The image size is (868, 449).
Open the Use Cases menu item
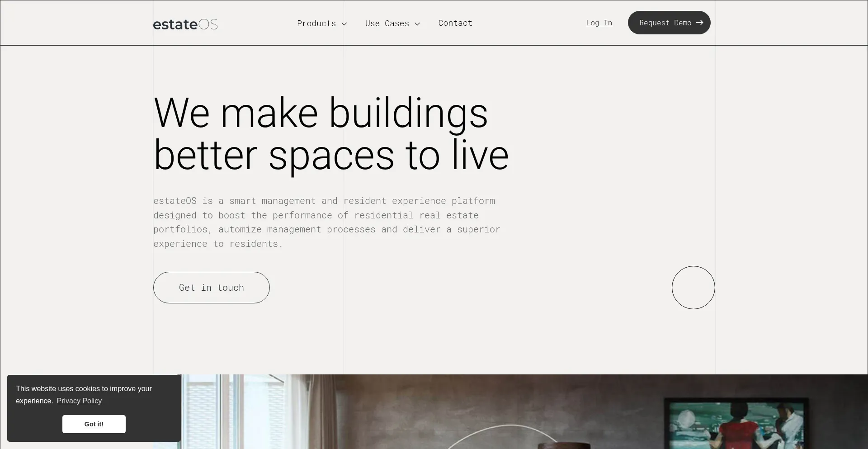387,24
